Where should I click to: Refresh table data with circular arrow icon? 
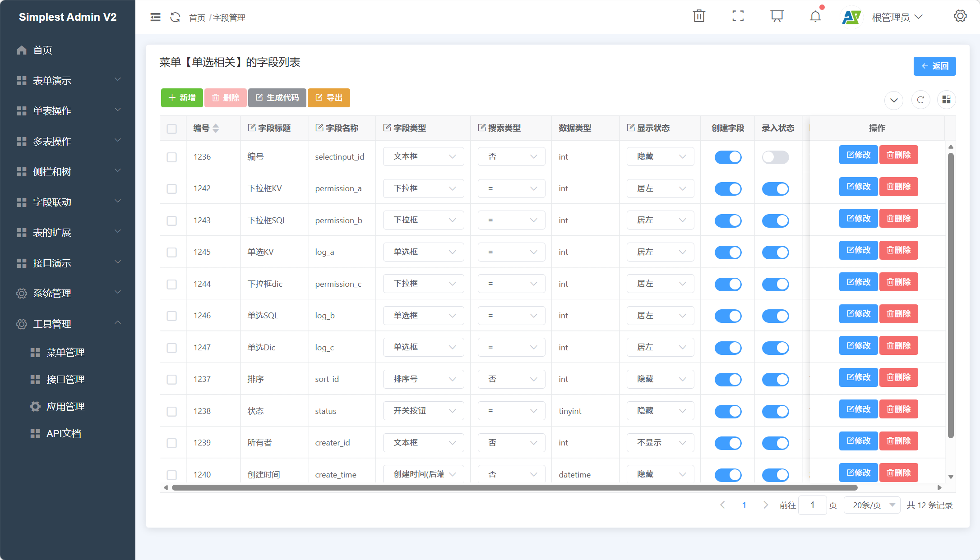(x=921, y=100)
